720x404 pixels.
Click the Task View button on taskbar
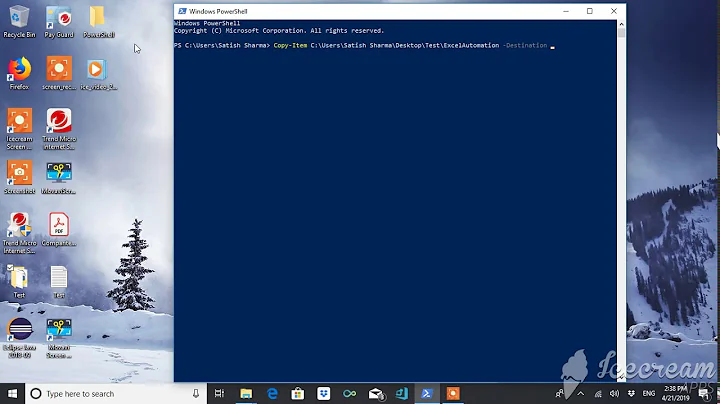click(219, 394)
